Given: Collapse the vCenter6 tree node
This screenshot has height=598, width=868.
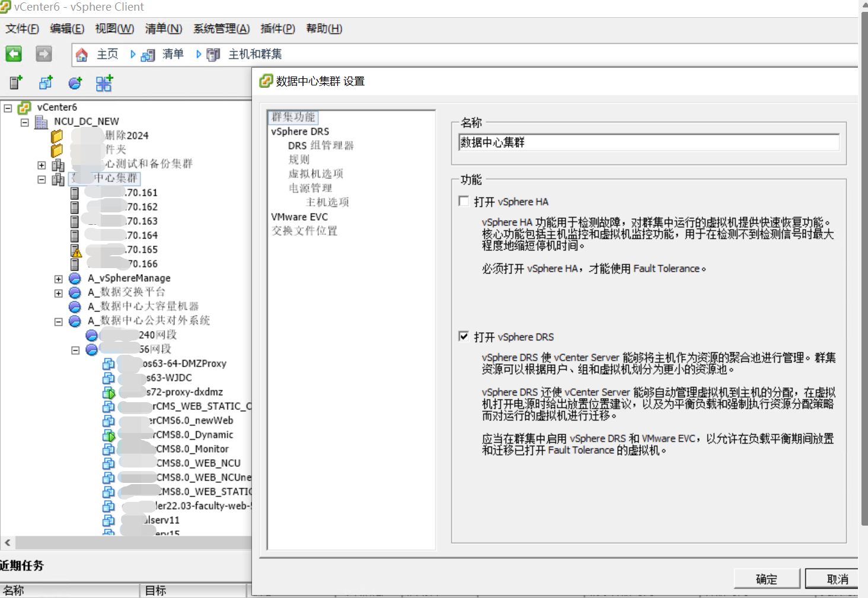Looking at the screenshot, I should coord(8,107).
